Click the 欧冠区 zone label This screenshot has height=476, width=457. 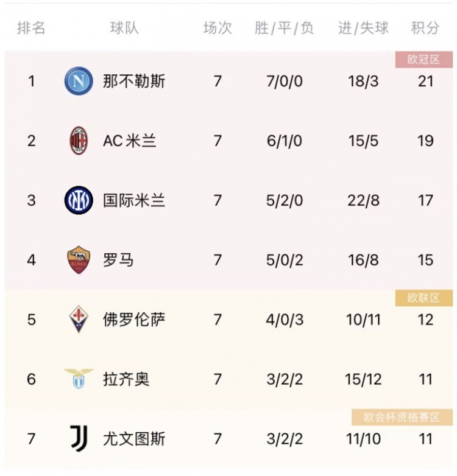pyautogui.click(x=424, y=60)
